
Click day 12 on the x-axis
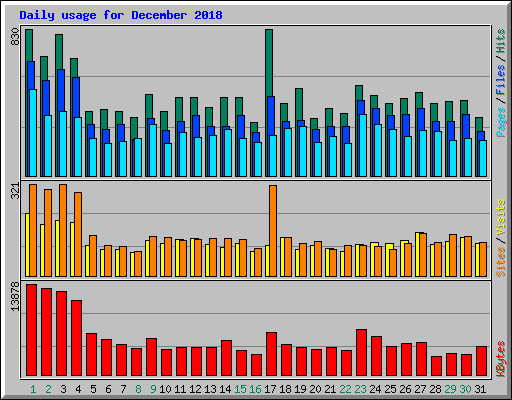coord(195,389)
